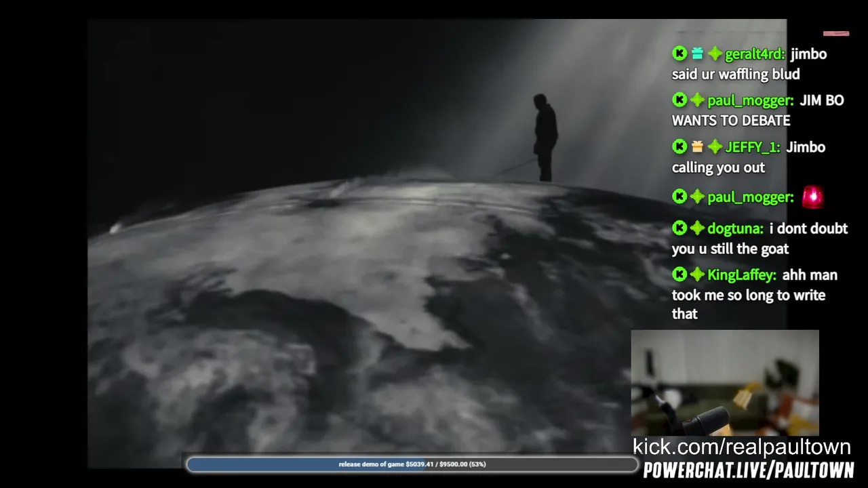Open JEFFY_1 username in chat
Image resolution: width=868 pixels, height=488 pixels.
753,147
